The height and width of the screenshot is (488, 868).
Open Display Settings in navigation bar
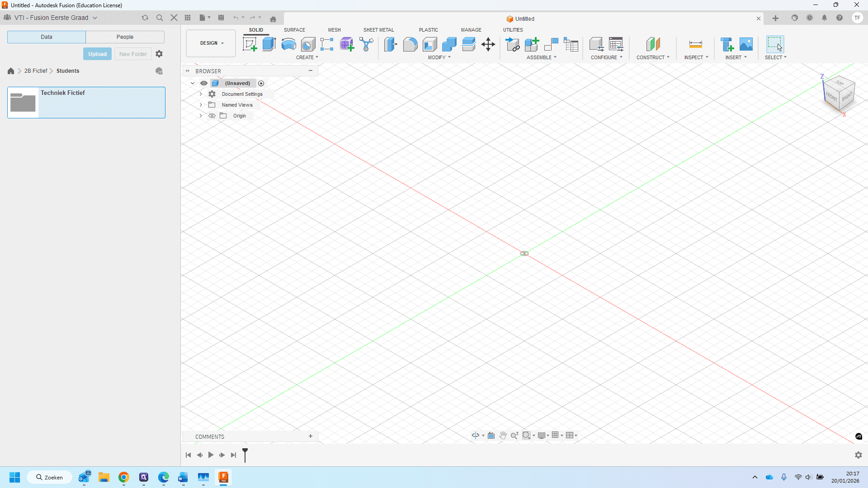coord(543,435)
